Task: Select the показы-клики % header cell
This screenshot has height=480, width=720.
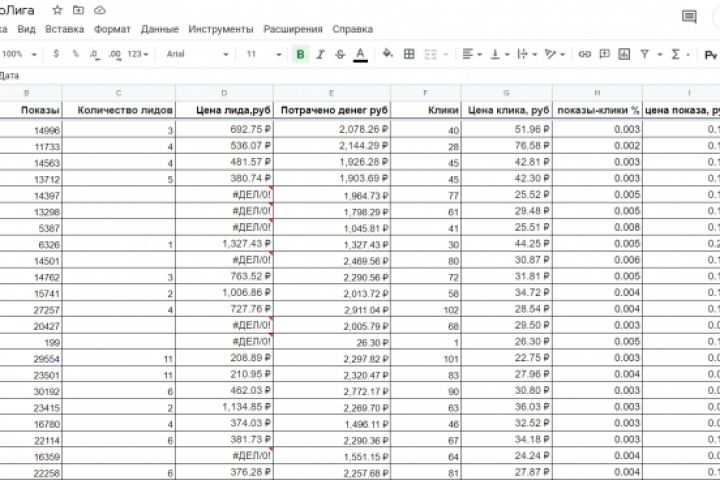Action: (597, 110)
